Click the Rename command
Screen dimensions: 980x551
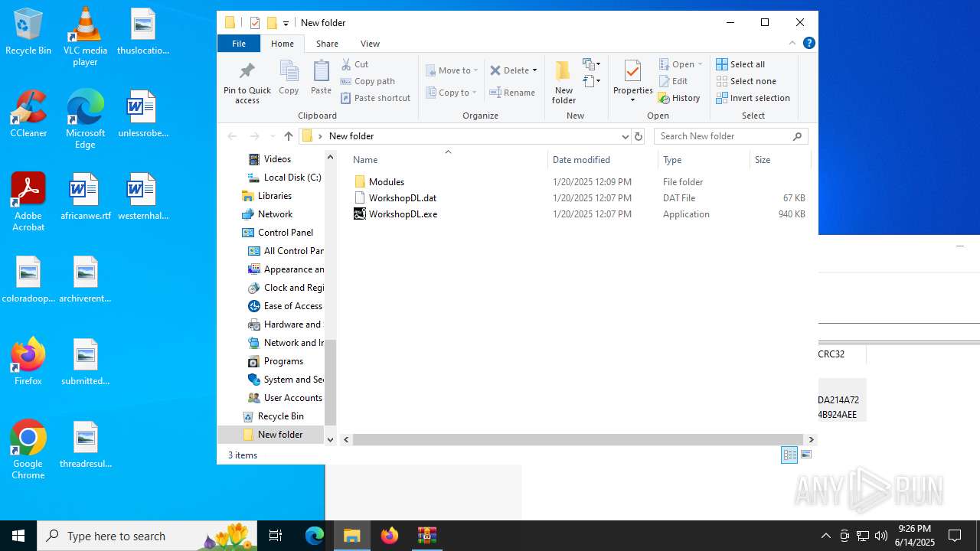(x=512, y=93)
